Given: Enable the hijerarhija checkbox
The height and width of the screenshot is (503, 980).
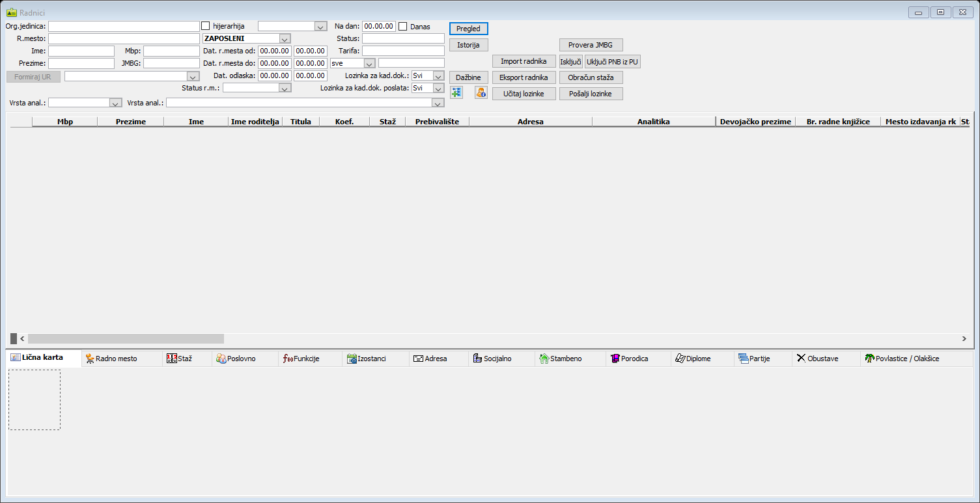Looking at the screenshot, I should (206, 26).
